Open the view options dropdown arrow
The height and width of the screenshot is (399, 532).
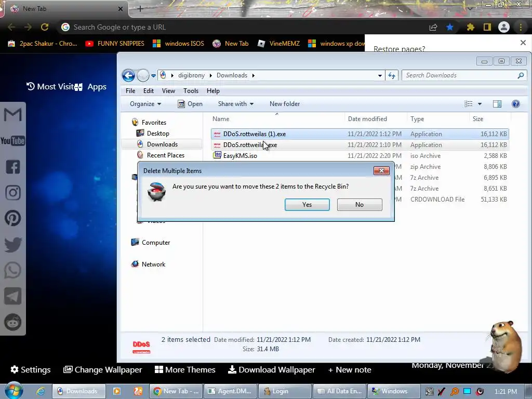(x=480, y=104)
